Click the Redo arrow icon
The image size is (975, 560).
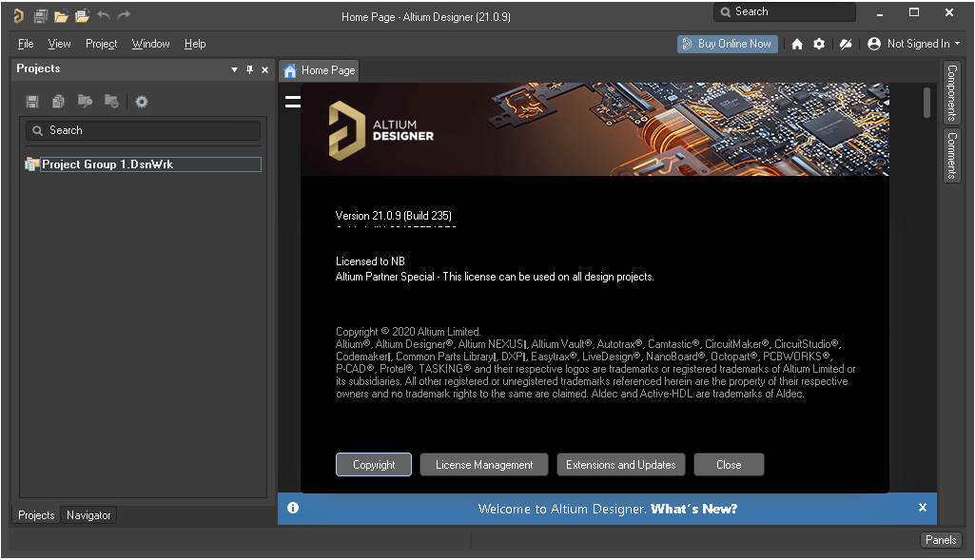click(125, 15)
